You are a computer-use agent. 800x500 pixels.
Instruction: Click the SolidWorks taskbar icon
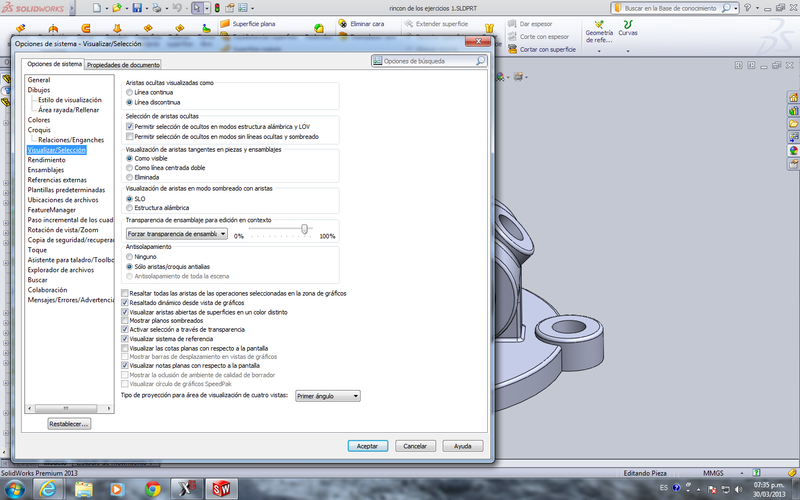(x=221, y=489)
